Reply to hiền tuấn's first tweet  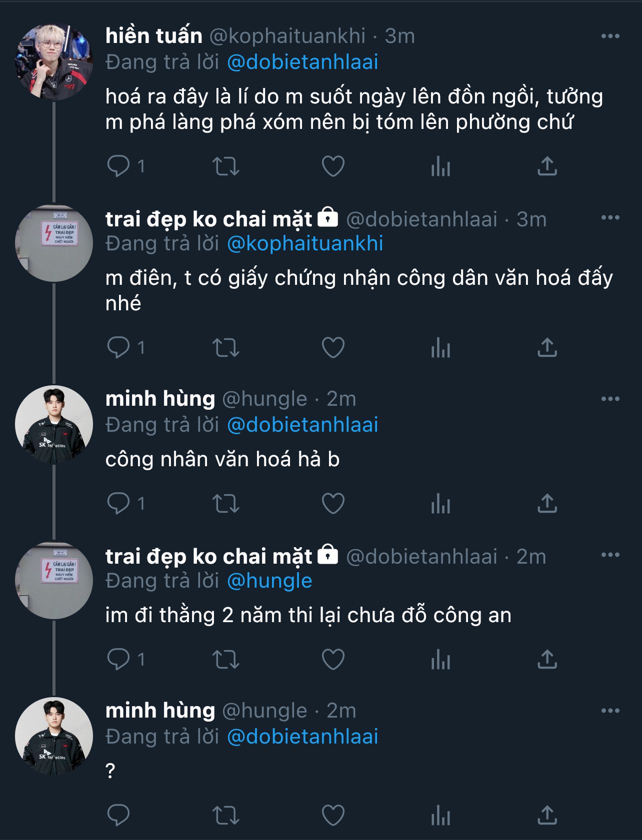pos(118,166)
